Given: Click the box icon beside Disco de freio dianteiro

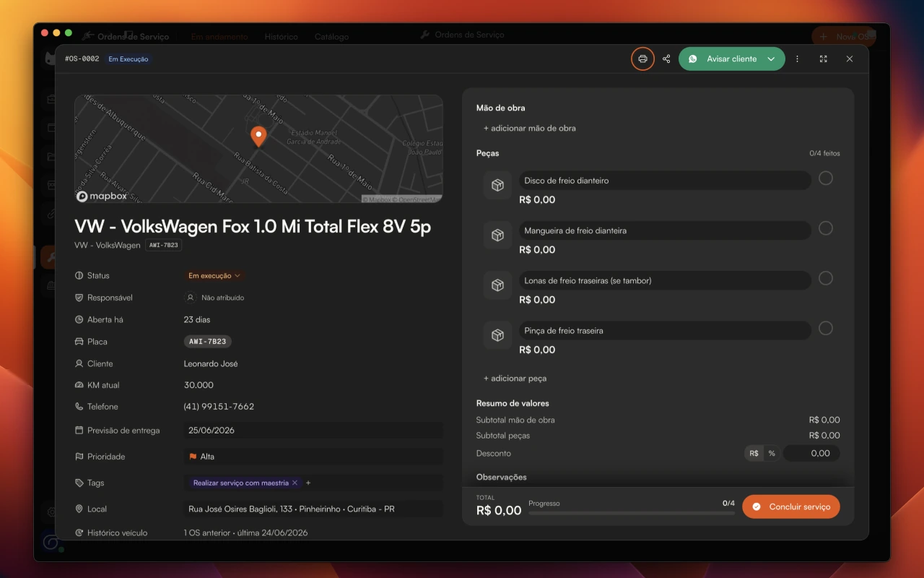Looking at the screenshot, I should (497, 186).
